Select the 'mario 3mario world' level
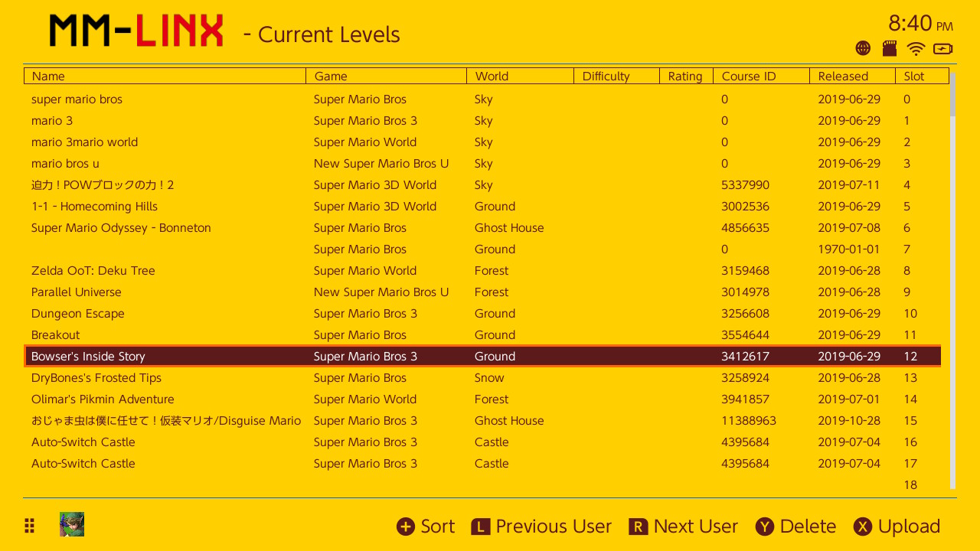This screenshot has height=551, width=980. (483, 142)
